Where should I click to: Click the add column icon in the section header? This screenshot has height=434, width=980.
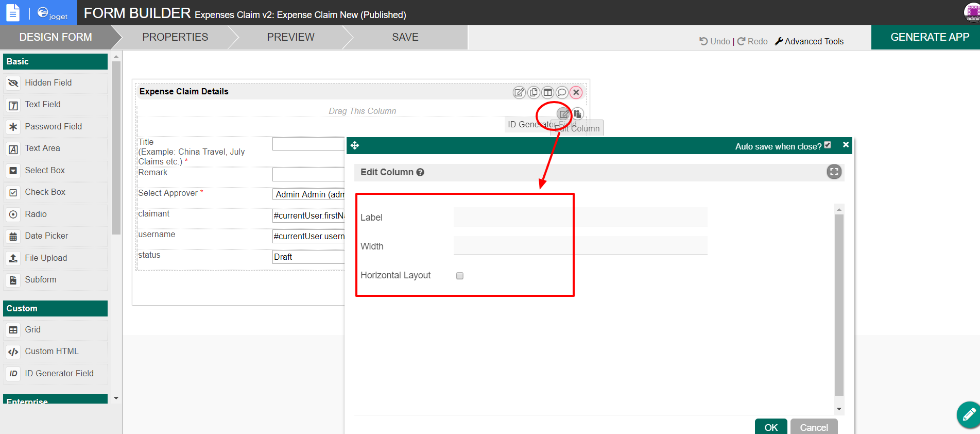[547, 92]
